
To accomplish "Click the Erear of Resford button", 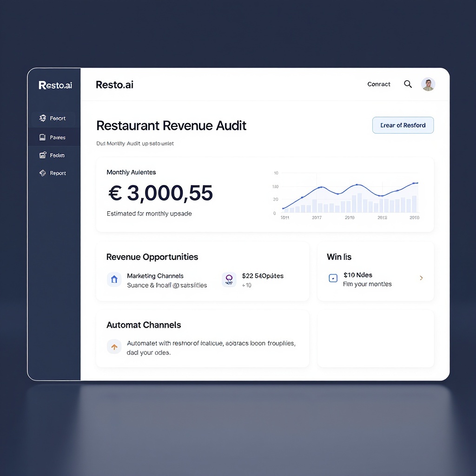I will pos(403,125).
